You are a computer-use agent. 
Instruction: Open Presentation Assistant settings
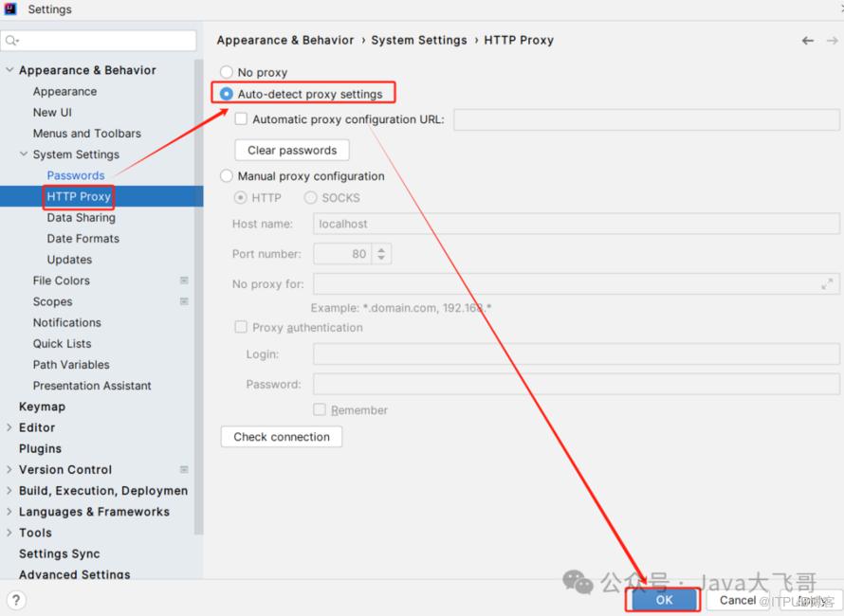[x=92, y=385]
